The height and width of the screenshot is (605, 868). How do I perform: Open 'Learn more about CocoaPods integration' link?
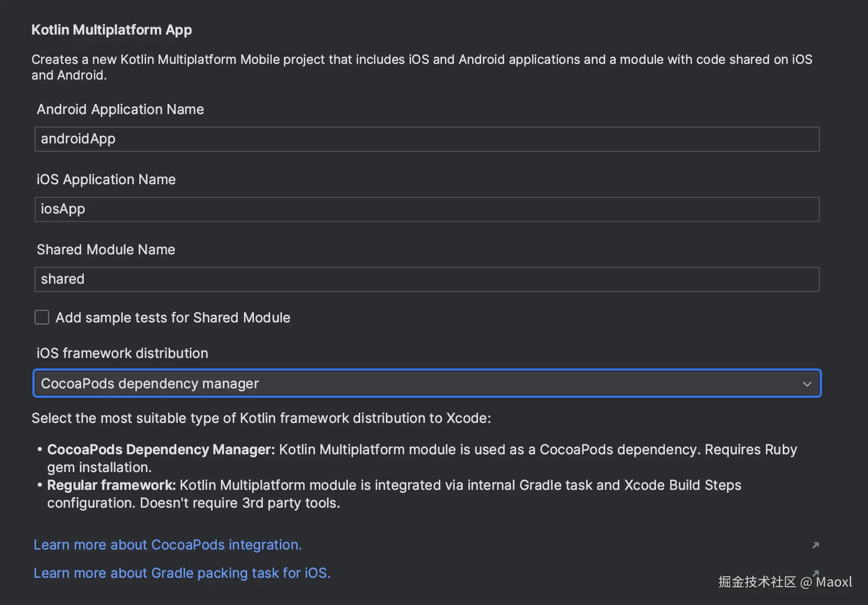(168, 545)
